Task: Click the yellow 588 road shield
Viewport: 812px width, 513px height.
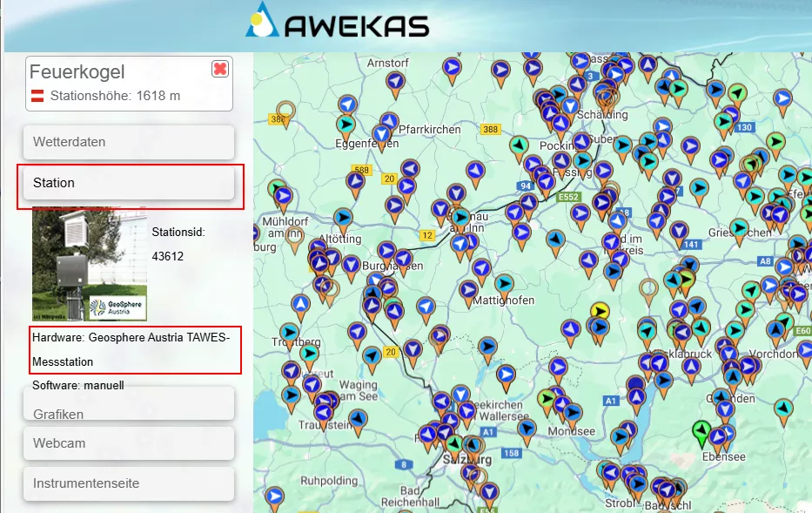Action: pyautogui.click(x=361, y=170)
